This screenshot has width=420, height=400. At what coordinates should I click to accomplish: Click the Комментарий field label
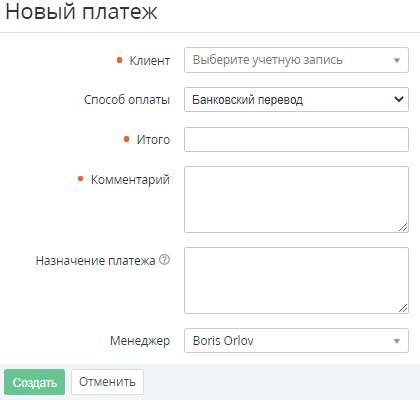click(130, 180)
